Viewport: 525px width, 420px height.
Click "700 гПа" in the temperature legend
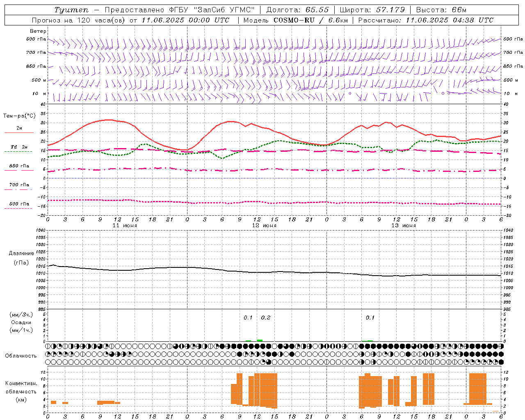click(x=19, y=185)
